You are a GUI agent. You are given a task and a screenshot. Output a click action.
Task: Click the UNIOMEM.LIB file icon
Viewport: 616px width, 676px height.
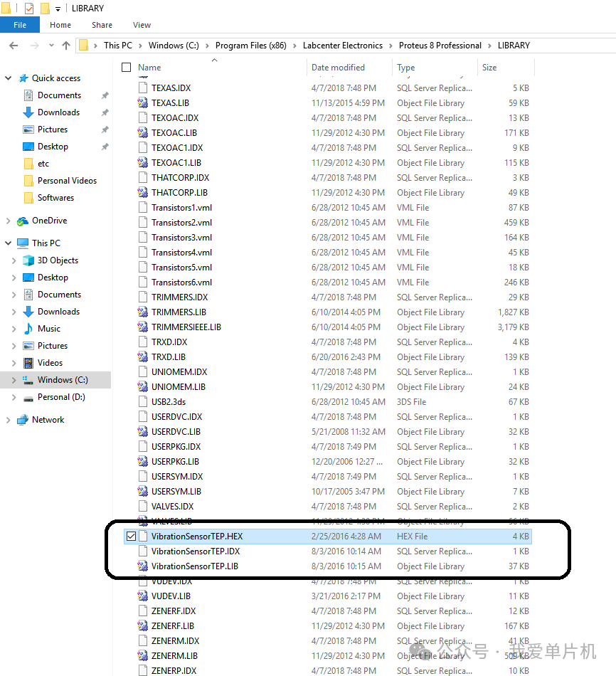[143, 386]
